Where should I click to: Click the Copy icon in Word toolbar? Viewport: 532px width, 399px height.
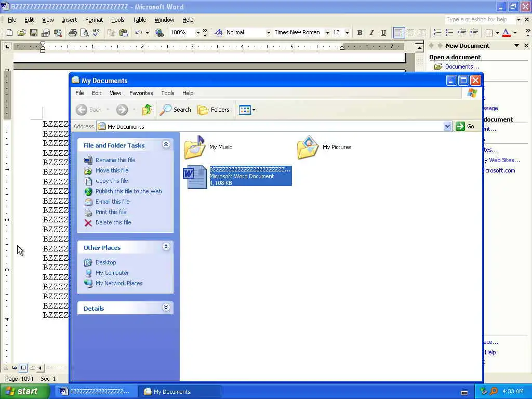point(111,33)
